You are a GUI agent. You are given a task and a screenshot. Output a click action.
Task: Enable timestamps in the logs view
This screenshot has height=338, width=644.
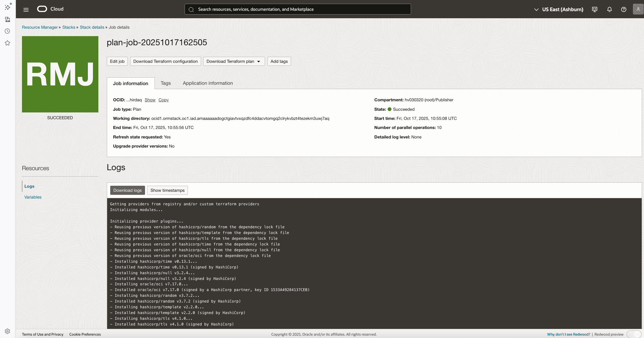(x=167, y=190)
